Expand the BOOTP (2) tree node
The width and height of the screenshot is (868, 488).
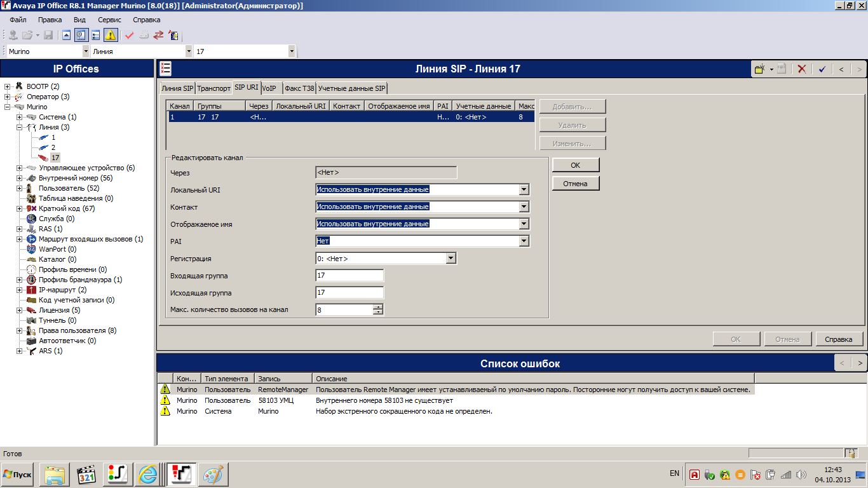[x=8, y=86]
